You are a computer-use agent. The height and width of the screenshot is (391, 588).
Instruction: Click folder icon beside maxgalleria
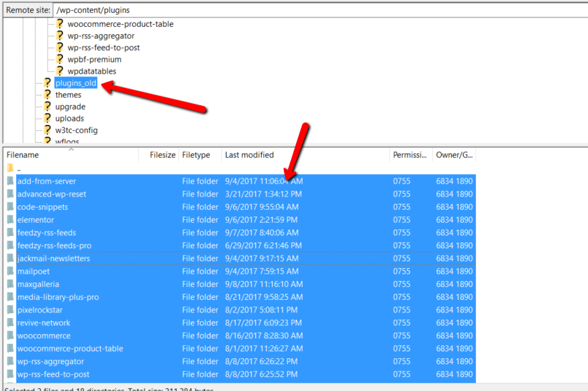[x=10, y=284]
